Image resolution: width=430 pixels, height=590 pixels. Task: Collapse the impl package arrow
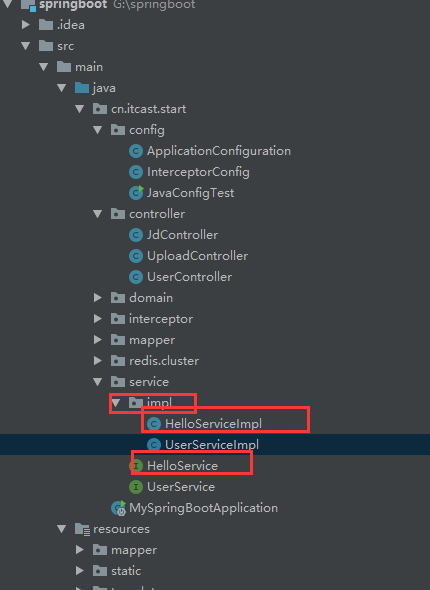(x=116, y=403)
